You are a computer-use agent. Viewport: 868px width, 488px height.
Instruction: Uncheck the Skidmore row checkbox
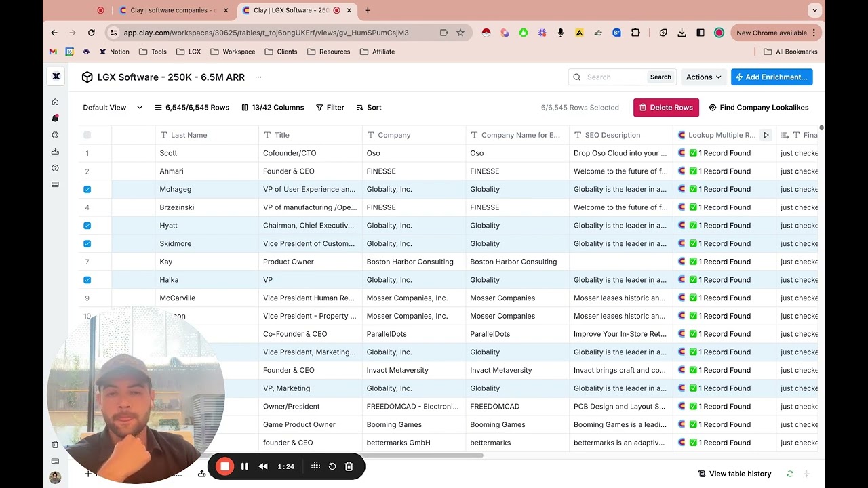point(87,243)
